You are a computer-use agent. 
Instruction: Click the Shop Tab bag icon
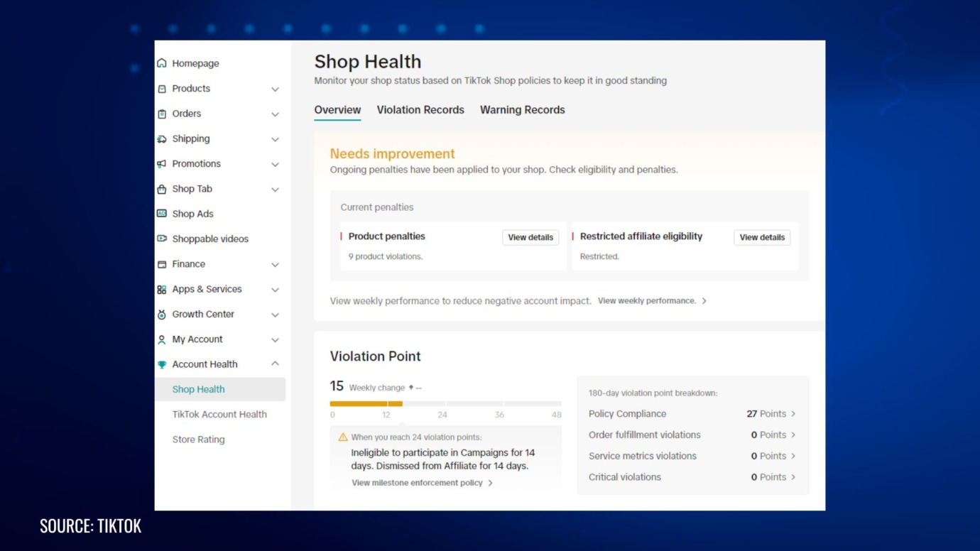click(162, 189)
